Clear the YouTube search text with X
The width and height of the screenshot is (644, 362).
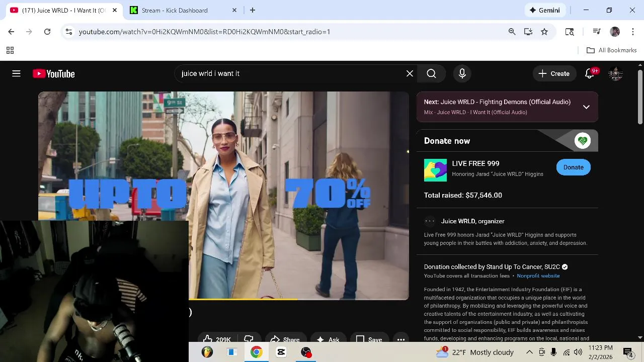pos(410,74)
